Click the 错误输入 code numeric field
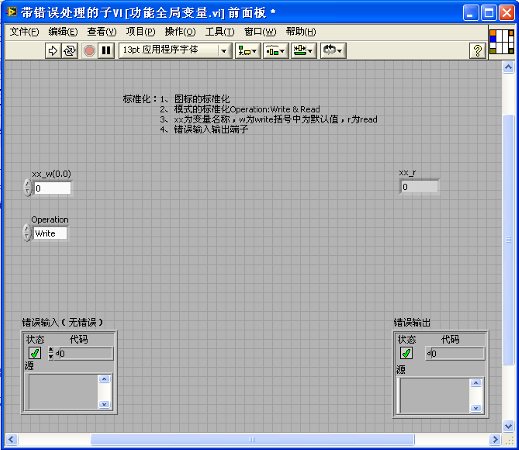Viewport: 519px width, 450px height. pos(84,353)
